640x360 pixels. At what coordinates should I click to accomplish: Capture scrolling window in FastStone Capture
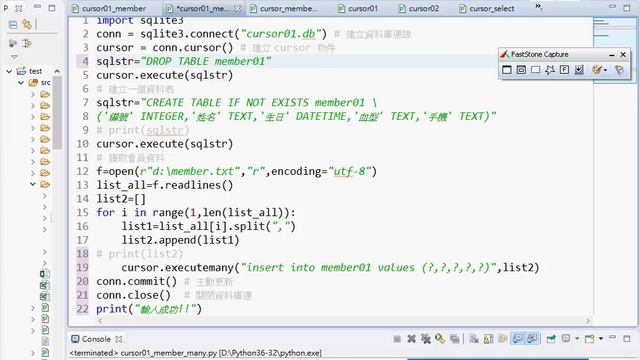(579, 70)
